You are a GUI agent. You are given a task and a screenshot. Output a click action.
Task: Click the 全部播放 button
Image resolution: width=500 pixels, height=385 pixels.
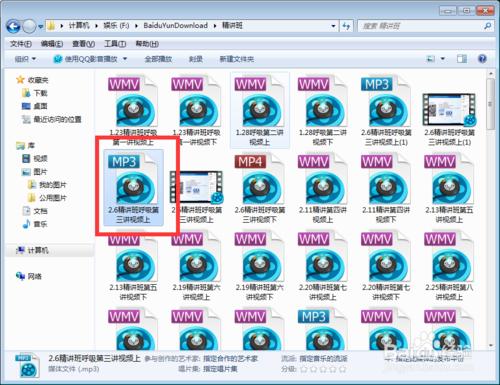pos(158,59)
